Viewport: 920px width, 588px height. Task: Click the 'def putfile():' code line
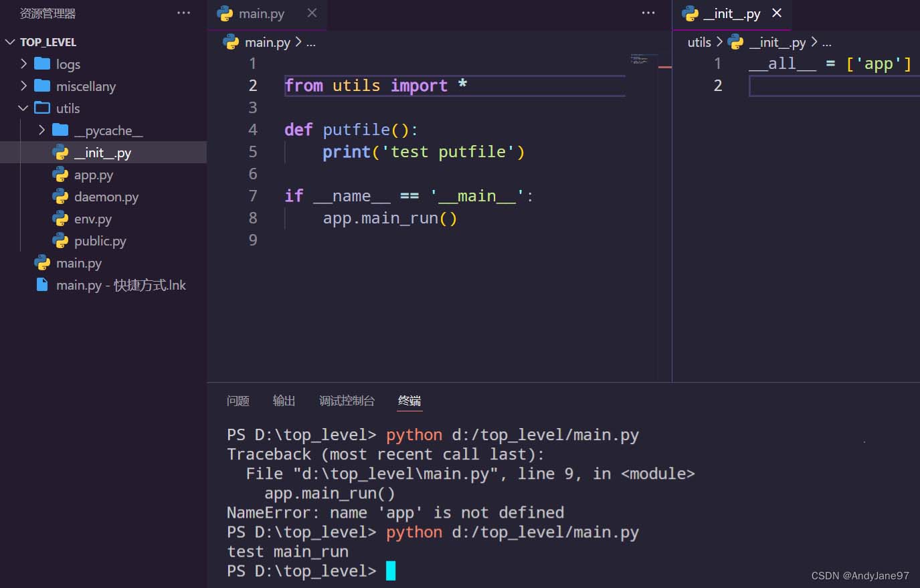click(x=351, y=130)
